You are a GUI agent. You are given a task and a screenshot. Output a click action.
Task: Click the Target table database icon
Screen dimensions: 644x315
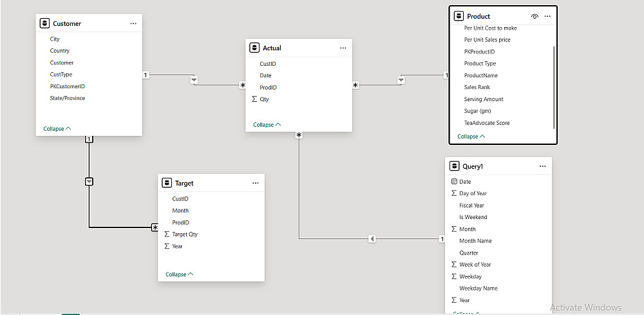pyautogui.click(x=167, y=183)
